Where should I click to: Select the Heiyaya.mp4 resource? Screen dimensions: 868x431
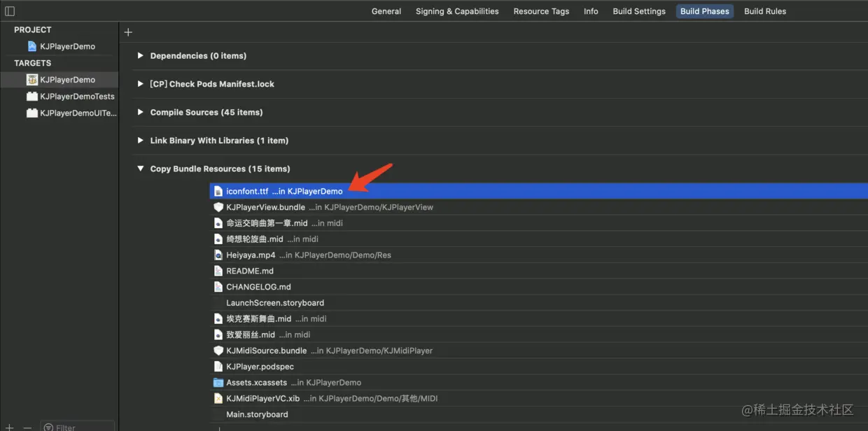pos(538,255)
